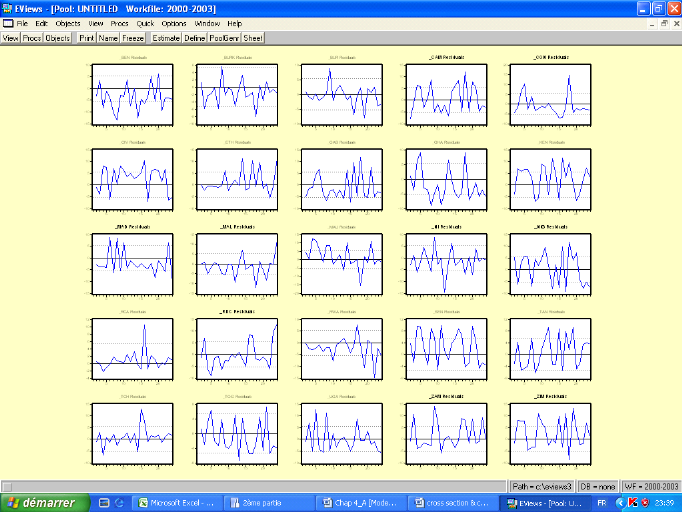This screenshot has height=512, width=682.
Task: Click the démarrer Start button
Action: [44, 502]
